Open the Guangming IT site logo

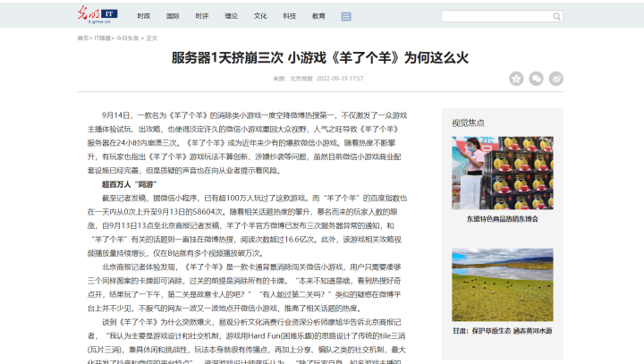[x=97, y=15]
